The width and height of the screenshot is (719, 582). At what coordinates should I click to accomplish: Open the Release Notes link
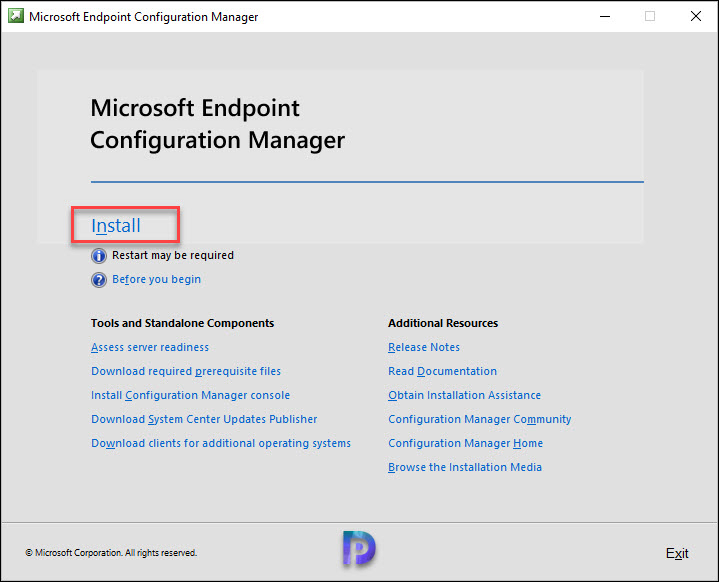[424, 347]
